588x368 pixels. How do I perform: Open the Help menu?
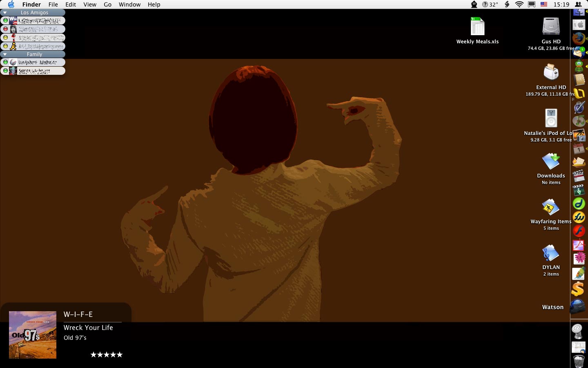(x=154, y=4)
